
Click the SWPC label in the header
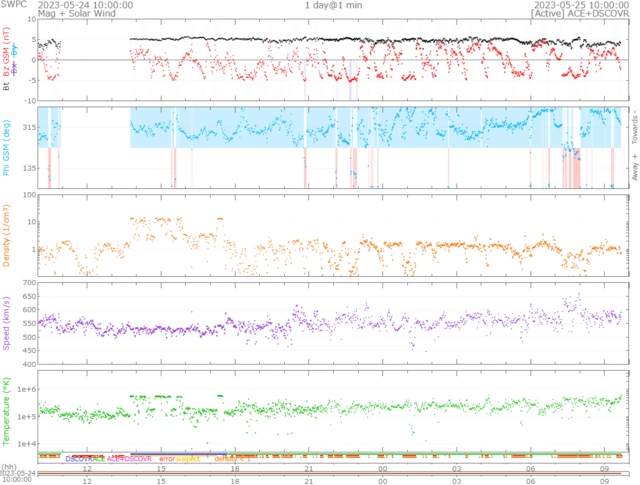tap(14, 5)
